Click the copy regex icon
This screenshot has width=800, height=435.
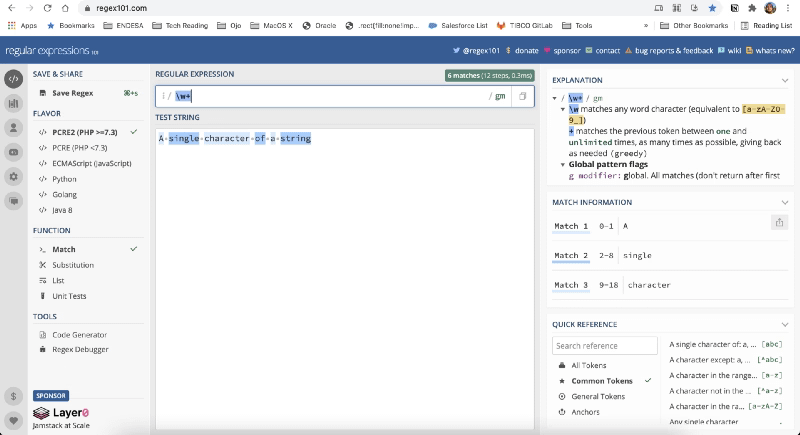(x=523, y=96)
